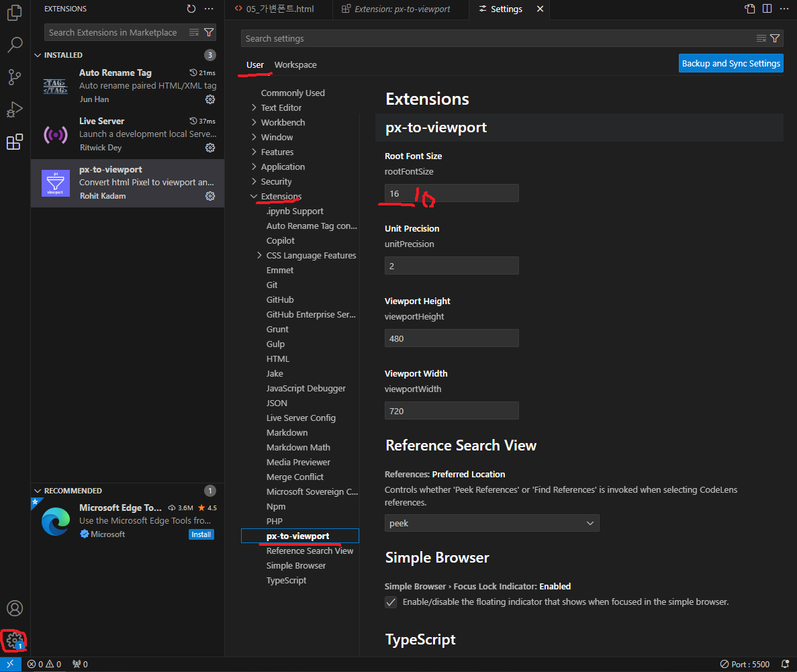This screenshot has height=672, width=797.
Task: Open Extensions view icon
Action: (15, 142)
